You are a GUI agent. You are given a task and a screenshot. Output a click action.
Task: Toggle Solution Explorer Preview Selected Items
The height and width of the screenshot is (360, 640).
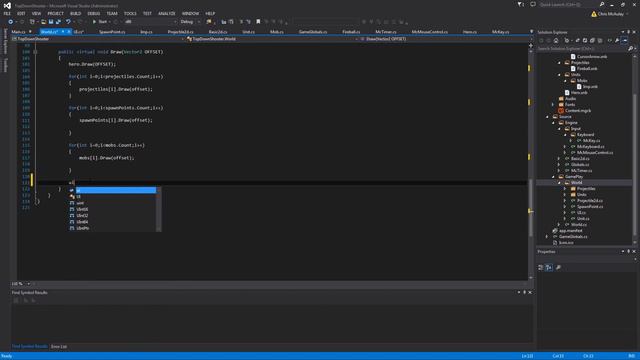click(x=625, y=40)
